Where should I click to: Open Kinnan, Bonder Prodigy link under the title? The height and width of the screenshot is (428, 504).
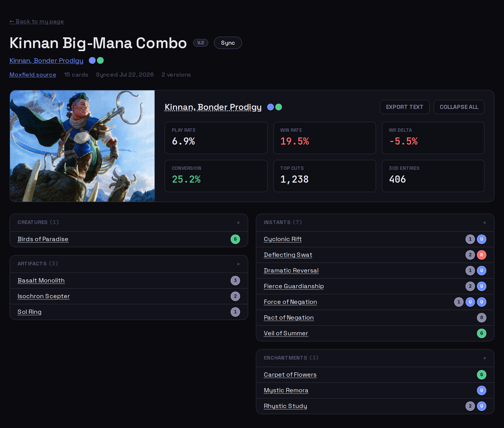point(46,60)
